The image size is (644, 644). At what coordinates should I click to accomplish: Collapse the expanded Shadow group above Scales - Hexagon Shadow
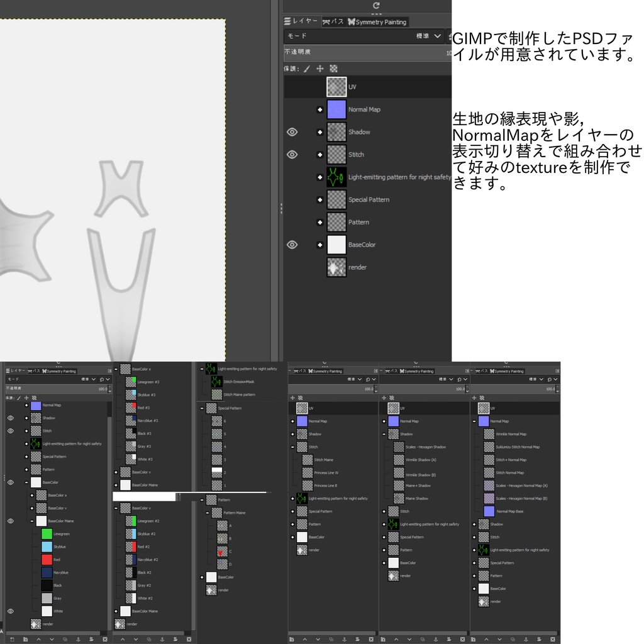[x=384, y=434]
